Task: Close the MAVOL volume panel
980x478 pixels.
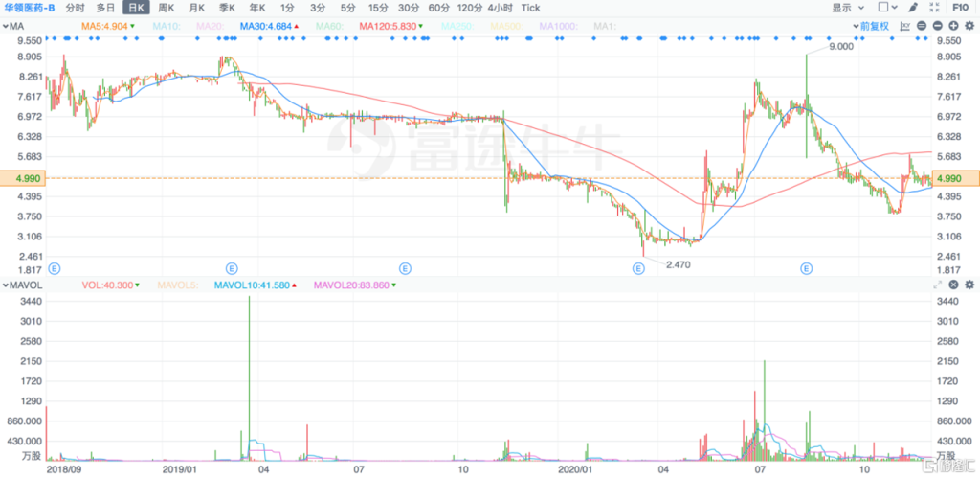Action: 954,285
